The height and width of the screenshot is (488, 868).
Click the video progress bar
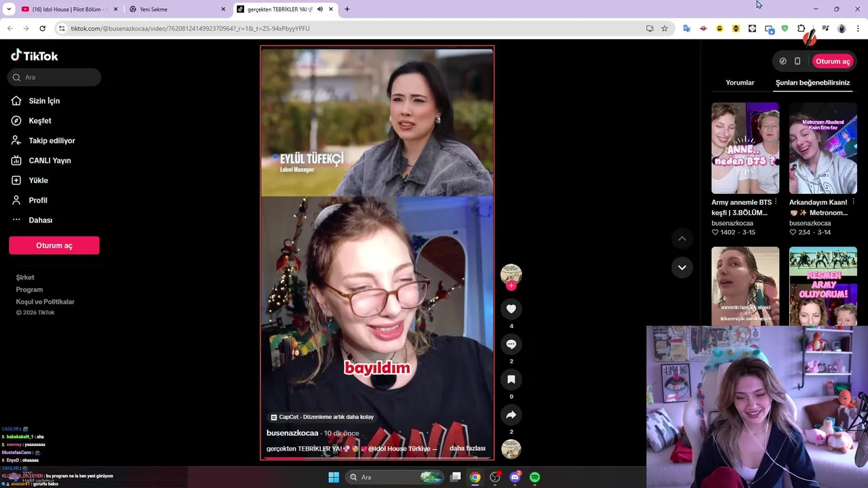[x=377, y=458]
